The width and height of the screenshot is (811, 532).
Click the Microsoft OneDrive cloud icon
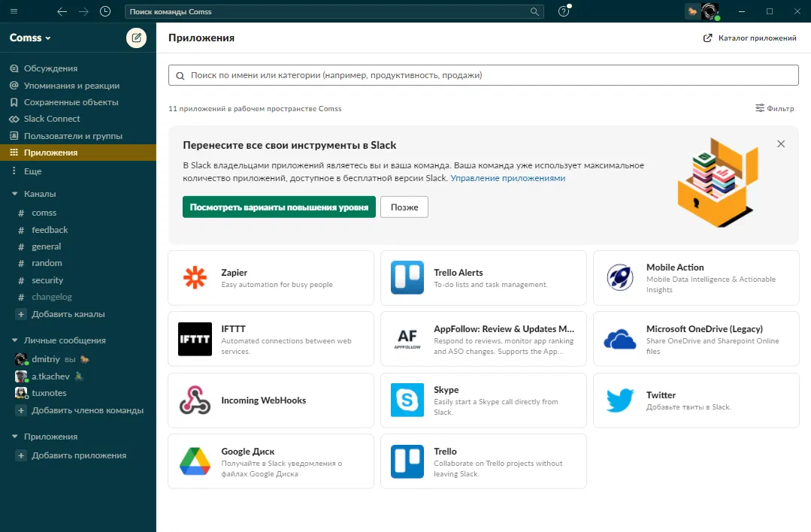coord(620,339)
